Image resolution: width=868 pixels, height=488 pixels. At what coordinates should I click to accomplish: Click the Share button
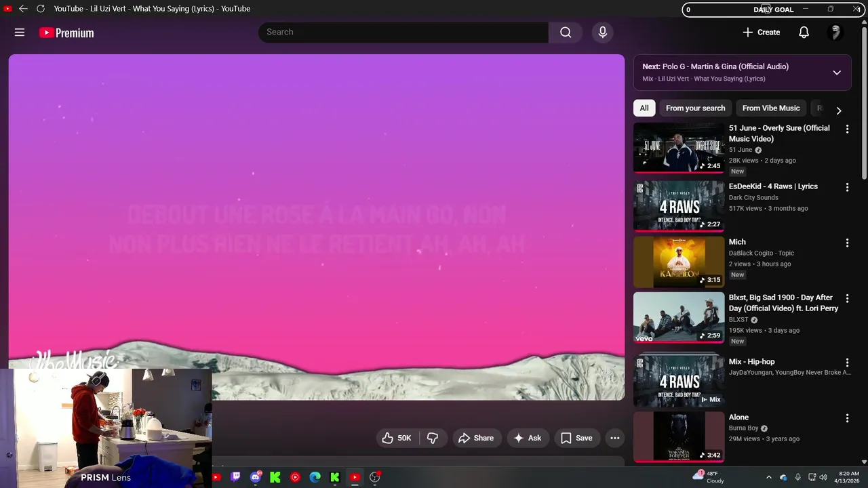click(x=476, y=438)
